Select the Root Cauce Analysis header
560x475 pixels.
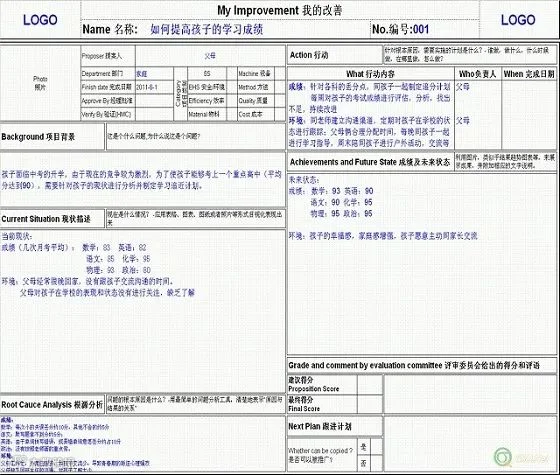tap(52, 405)
